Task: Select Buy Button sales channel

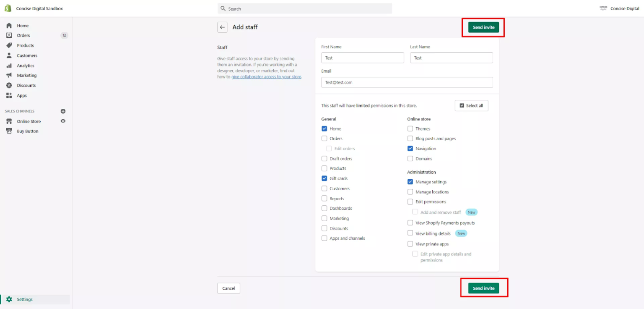Action: click(27, 131)
